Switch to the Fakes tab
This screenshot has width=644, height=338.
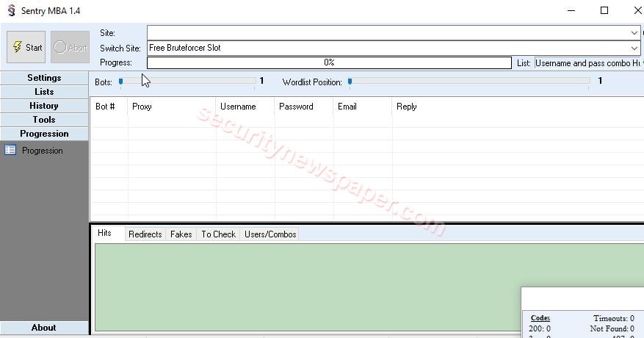pyautogui.click(x=181, y=234)
